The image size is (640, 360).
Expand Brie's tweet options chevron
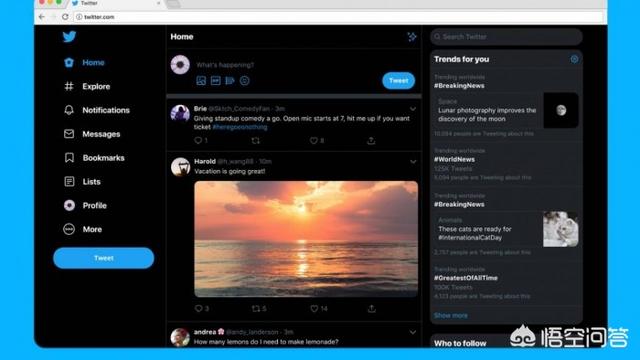(x=413, y=109)
